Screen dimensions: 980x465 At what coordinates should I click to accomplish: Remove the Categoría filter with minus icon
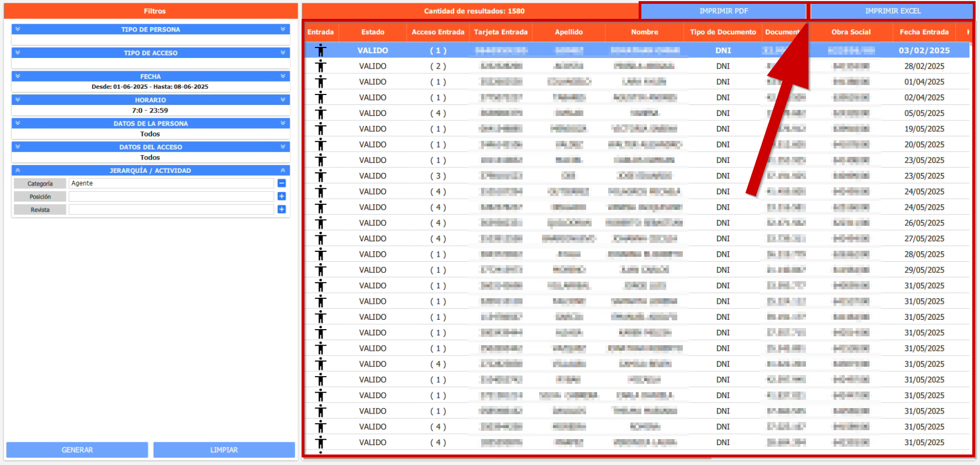282,183
